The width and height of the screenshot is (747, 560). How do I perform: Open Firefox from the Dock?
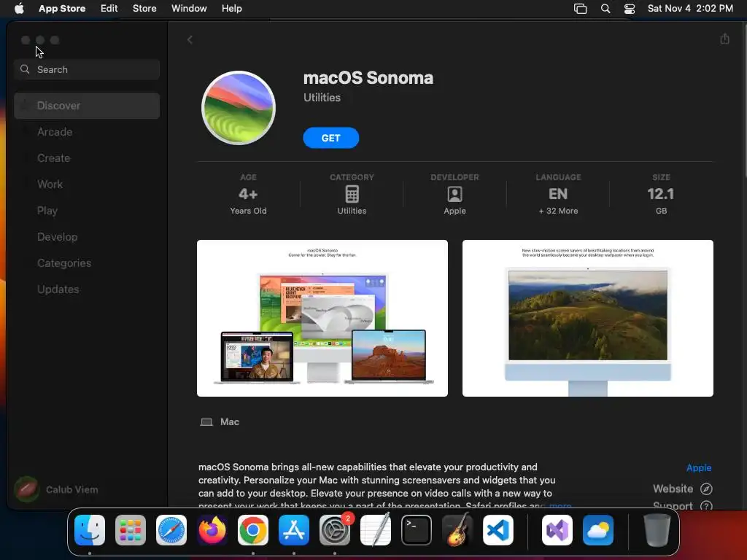pyautogui.click(x=212, y=530)
